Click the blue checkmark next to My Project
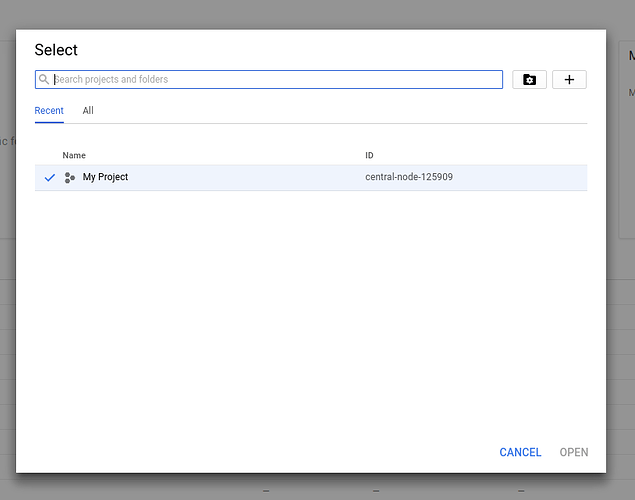 [50, 177]
